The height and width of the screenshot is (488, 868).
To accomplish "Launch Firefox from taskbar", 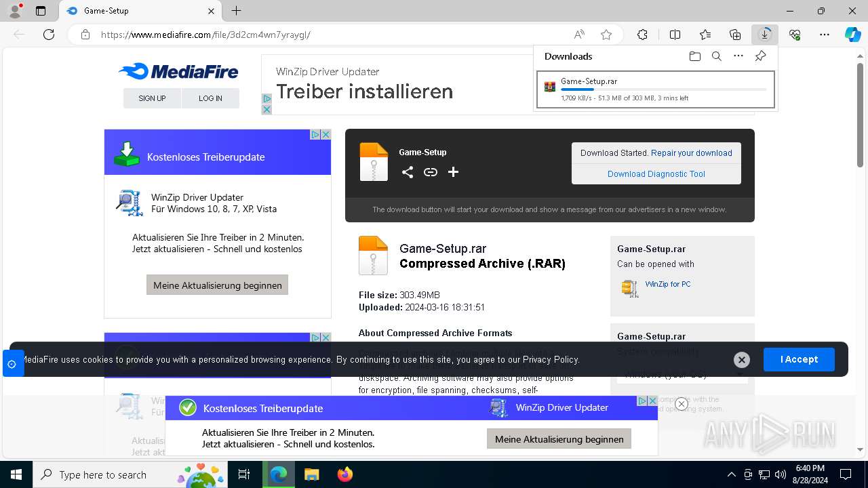I will tap(345, 474).
